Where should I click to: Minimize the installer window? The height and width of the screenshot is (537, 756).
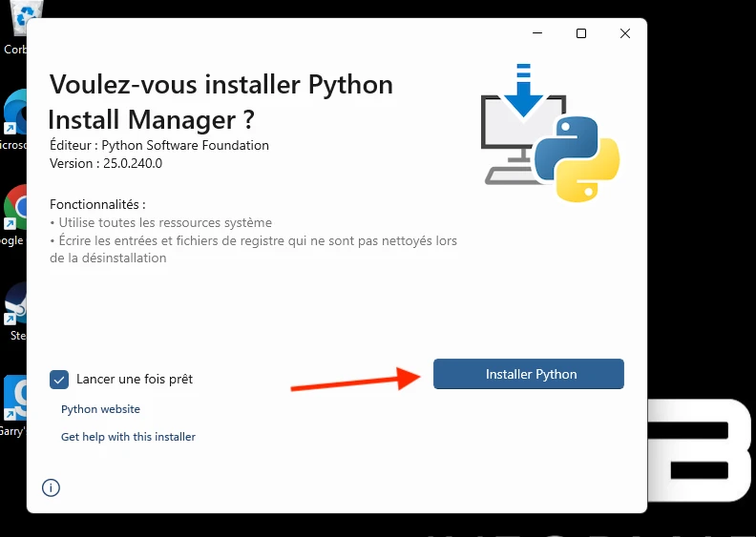(537, 34)
